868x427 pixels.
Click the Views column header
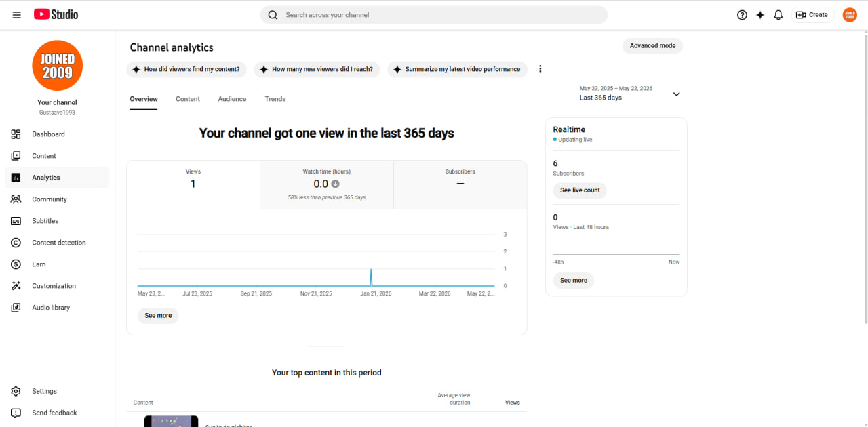[513, 403]
